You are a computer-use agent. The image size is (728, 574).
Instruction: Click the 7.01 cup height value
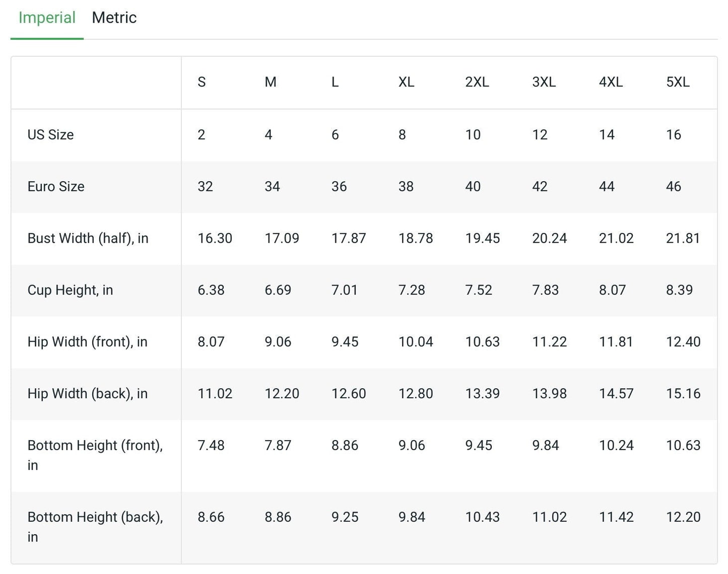point(344,291)
